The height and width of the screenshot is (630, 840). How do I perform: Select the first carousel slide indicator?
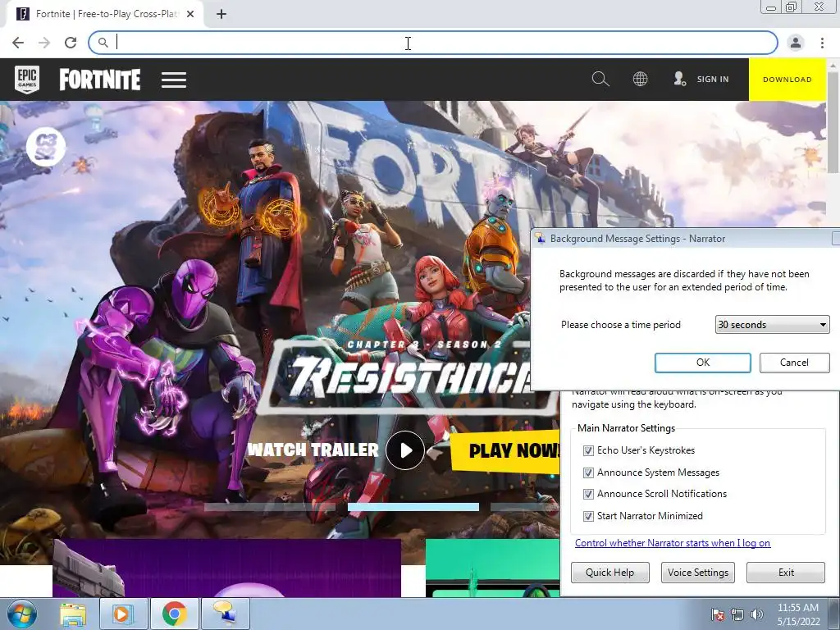269,507
